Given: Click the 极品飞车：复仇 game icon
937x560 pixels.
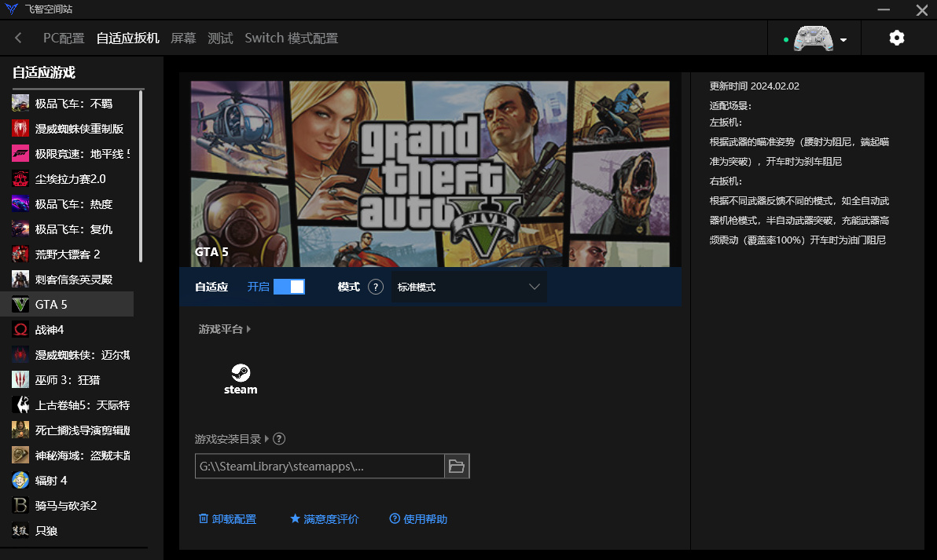Looking at the screenshot, I should [20, 229].
